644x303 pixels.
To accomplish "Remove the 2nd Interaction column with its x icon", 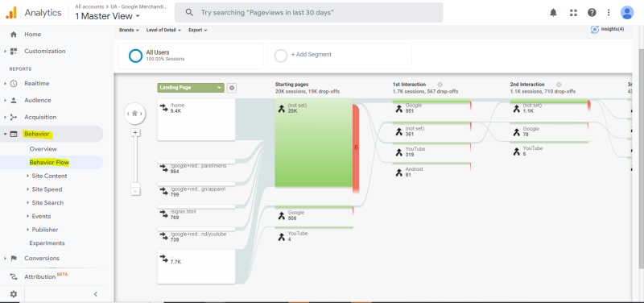I will tap(559, 85).
